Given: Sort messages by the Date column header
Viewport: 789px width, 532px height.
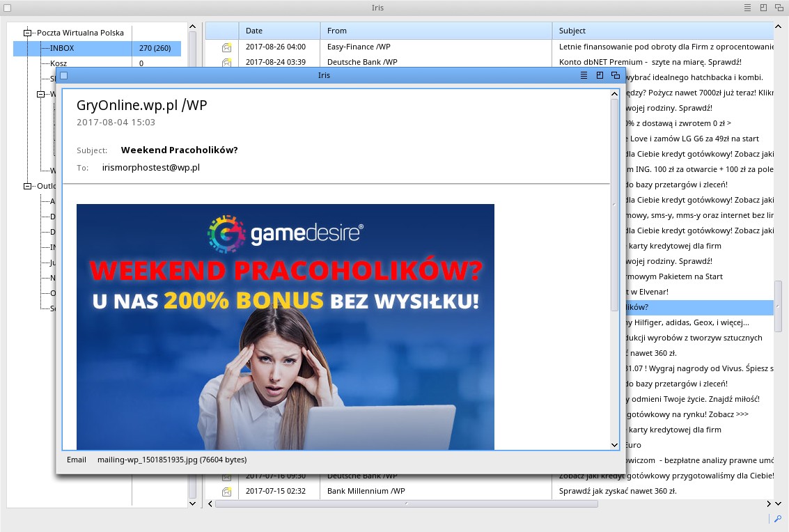Looking at the screenshot, I should pyautogui.click(x=279, y=31).
